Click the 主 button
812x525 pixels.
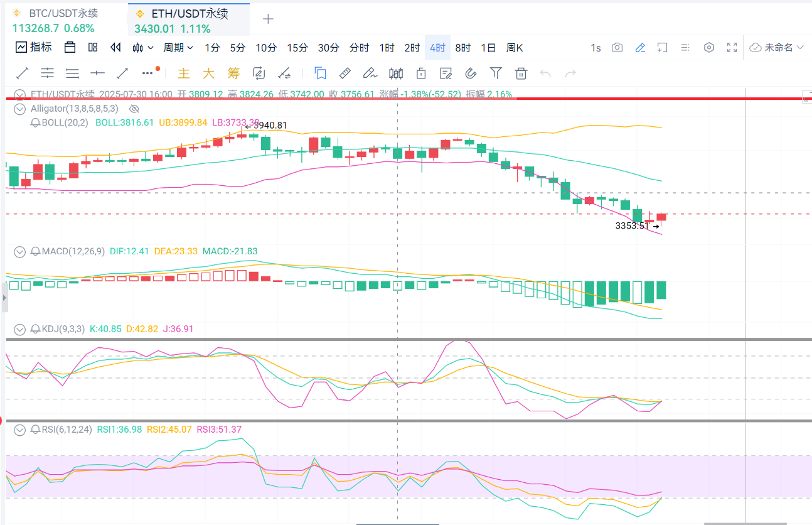[x=184, y=73]
